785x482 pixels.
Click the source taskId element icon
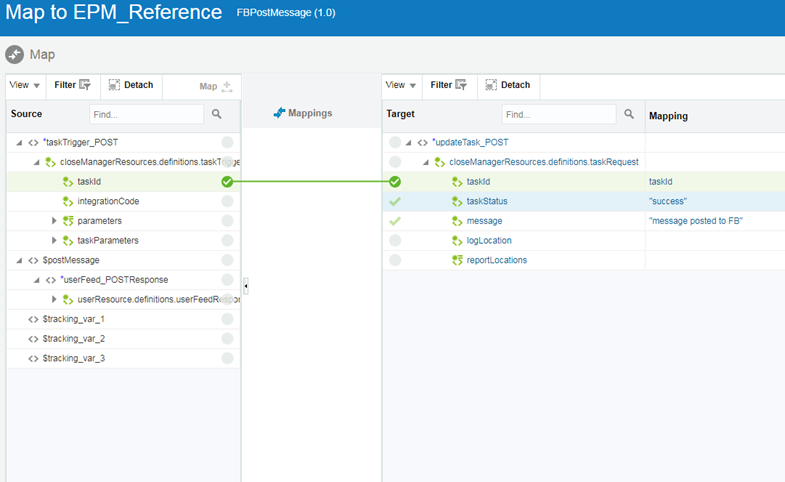click(68, 182)
